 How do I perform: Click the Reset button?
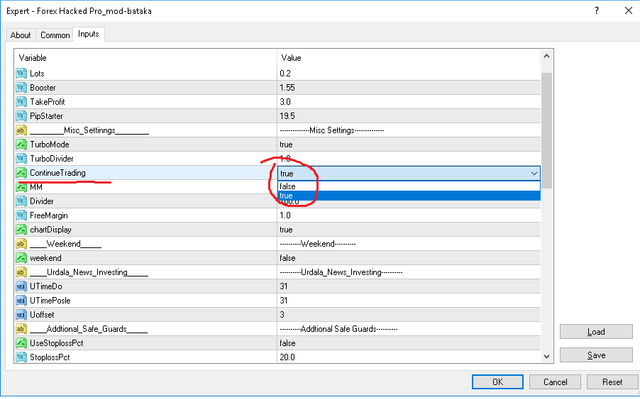tap(612, 382)
